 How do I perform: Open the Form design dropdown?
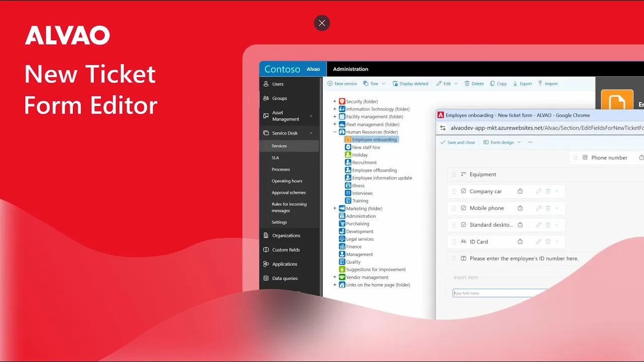coord(502,142)
